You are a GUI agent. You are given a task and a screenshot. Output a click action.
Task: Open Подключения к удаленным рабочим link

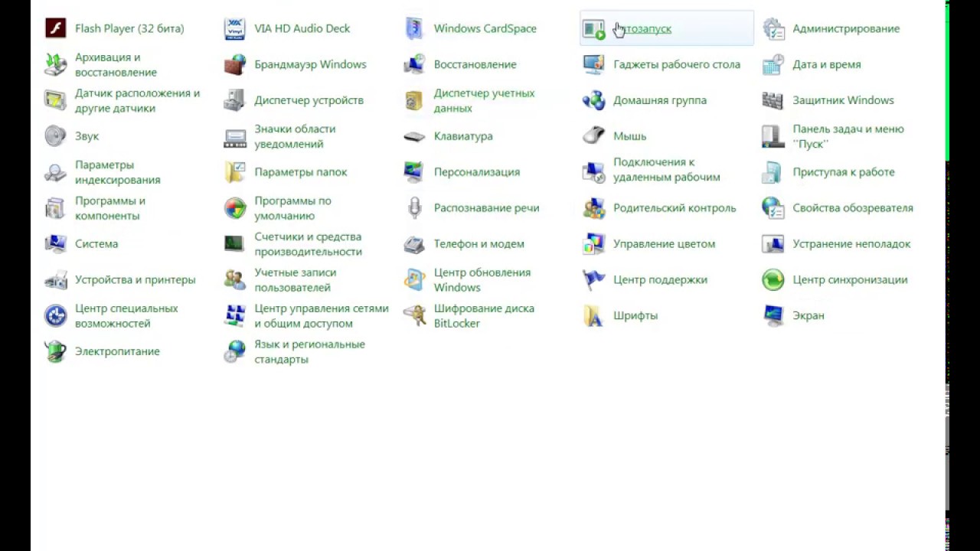(x=666, y=170)
